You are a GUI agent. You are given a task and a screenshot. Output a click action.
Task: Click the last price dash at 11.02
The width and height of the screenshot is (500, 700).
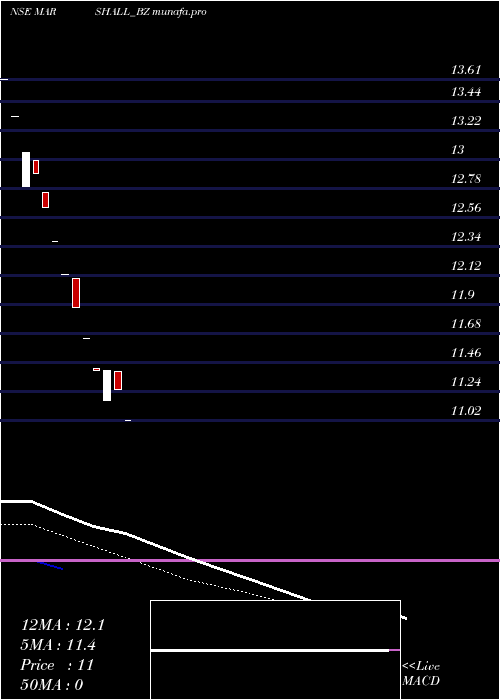point(128,421)
